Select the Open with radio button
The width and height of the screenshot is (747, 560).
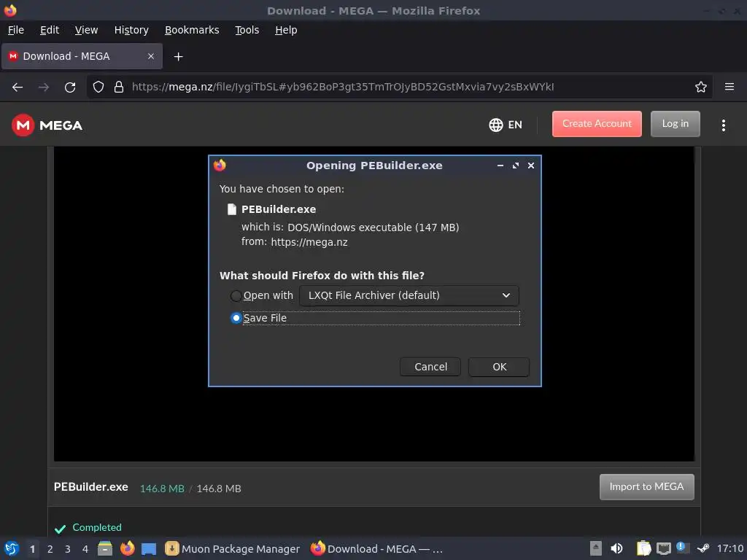(236, 296)
